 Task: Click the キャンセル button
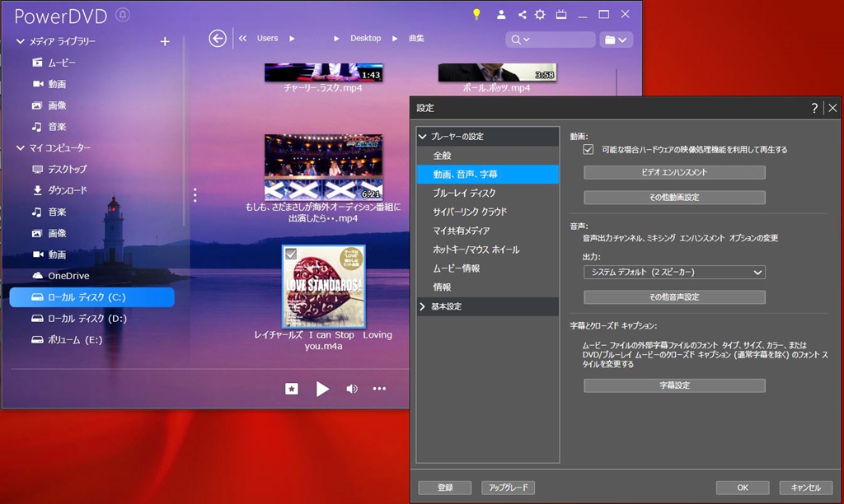[x=806, y=488]
